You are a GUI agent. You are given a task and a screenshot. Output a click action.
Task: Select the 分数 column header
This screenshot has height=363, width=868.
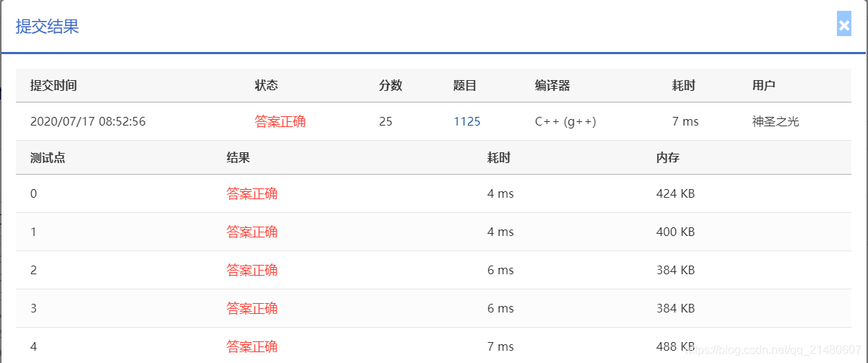(391, 85)
